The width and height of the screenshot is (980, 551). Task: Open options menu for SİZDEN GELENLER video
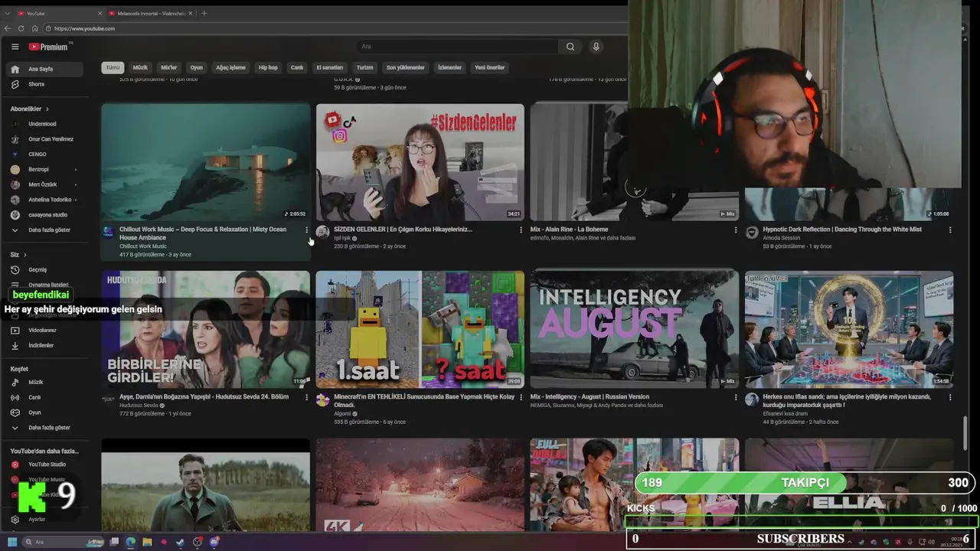521,230
